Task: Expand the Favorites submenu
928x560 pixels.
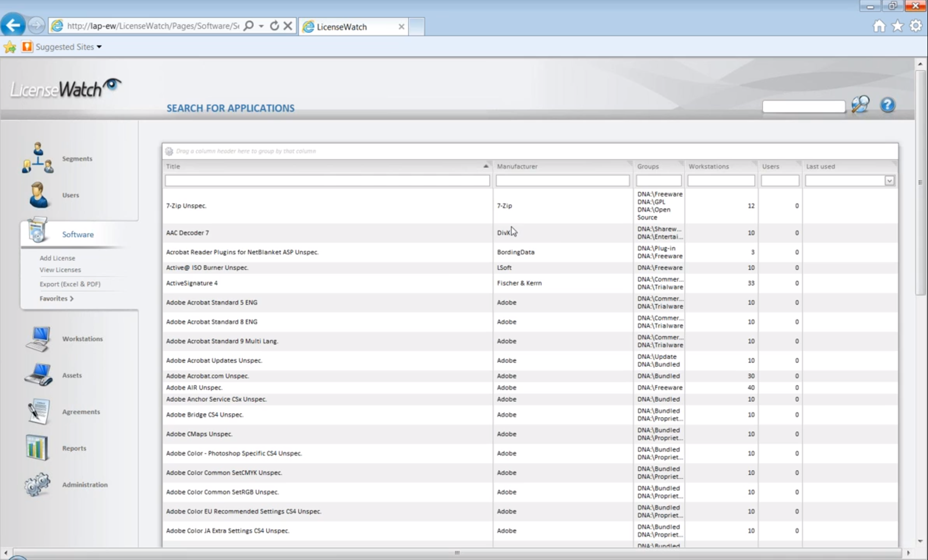Action: pos(56,298)
